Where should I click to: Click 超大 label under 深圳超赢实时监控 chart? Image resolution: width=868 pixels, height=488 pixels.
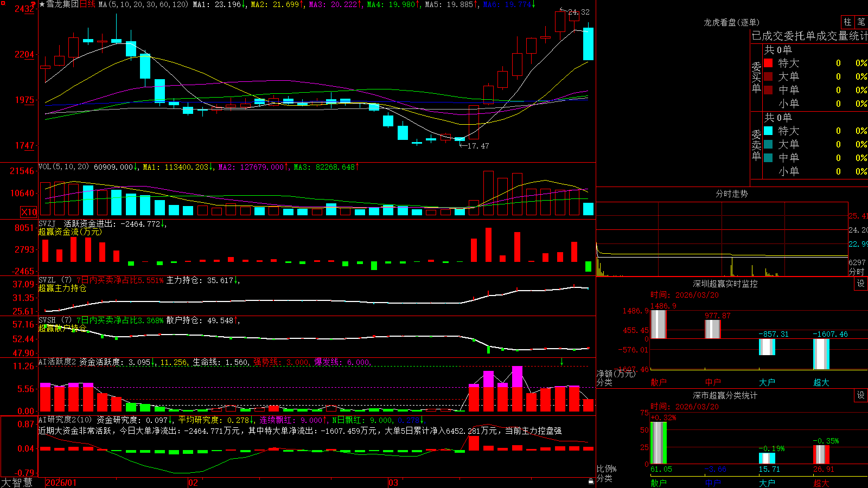[821, 382]
